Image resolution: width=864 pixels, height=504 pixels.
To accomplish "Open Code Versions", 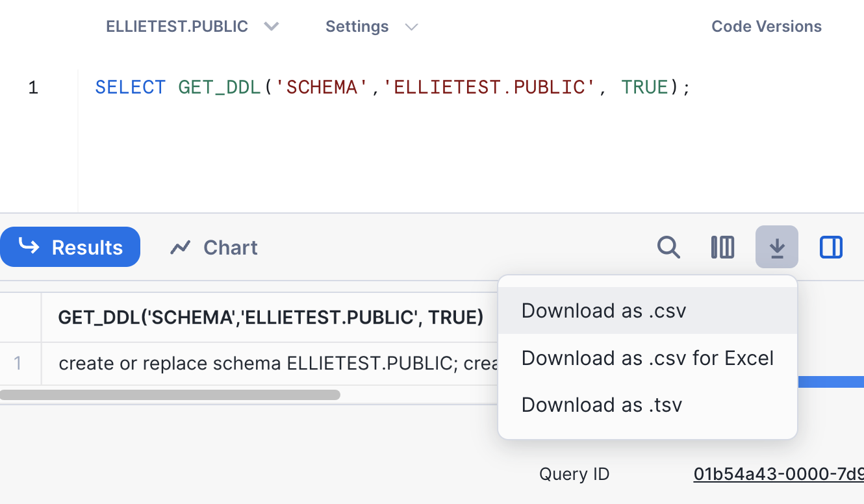I will 767,27.
